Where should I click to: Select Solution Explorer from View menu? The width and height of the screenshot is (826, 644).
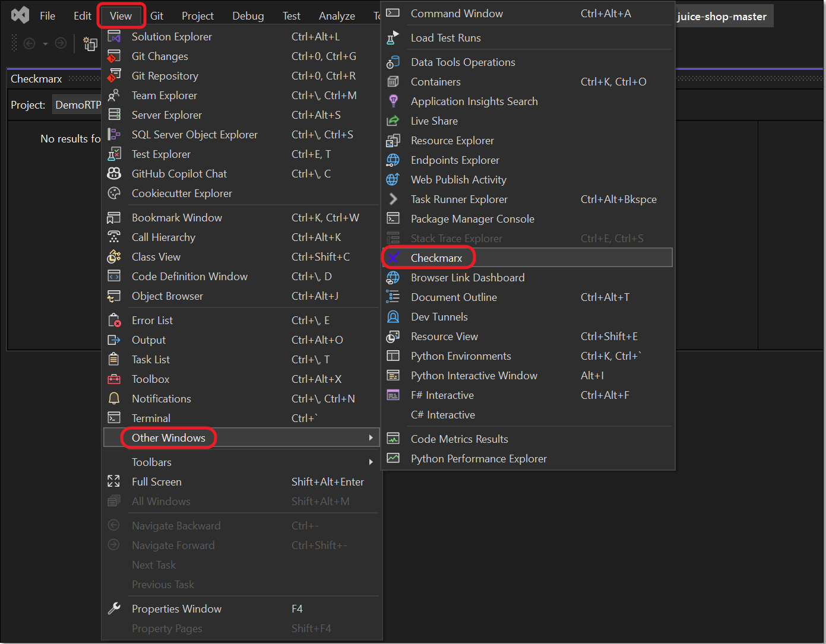click(x=172, y=37)
